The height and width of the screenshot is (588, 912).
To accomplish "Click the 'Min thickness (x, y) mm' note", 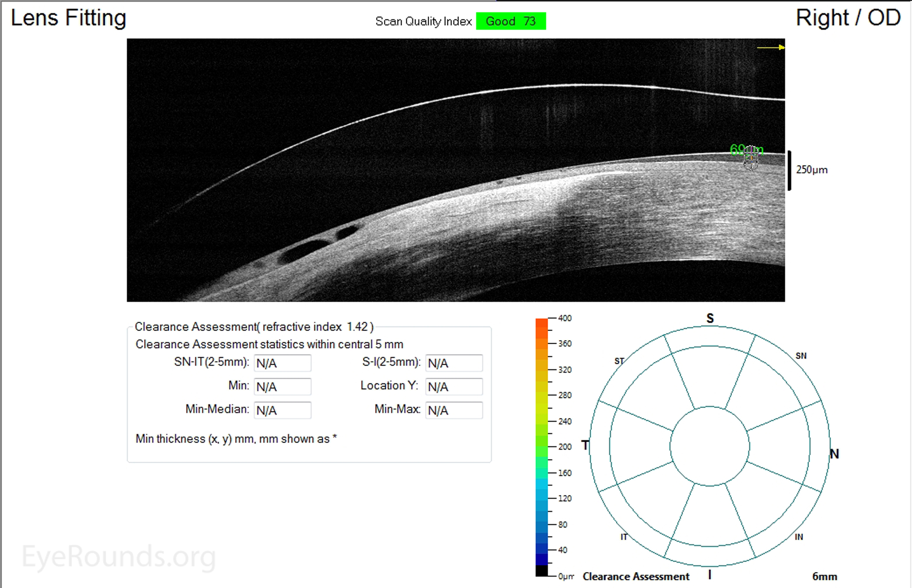I will click(236, 439).
